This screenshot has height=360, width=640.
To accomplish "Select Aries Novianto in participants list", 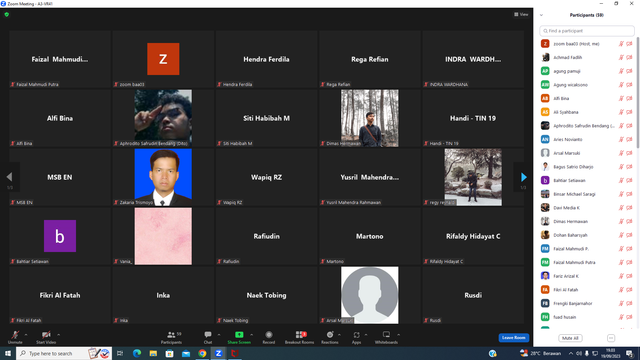I will pos(586,139).
